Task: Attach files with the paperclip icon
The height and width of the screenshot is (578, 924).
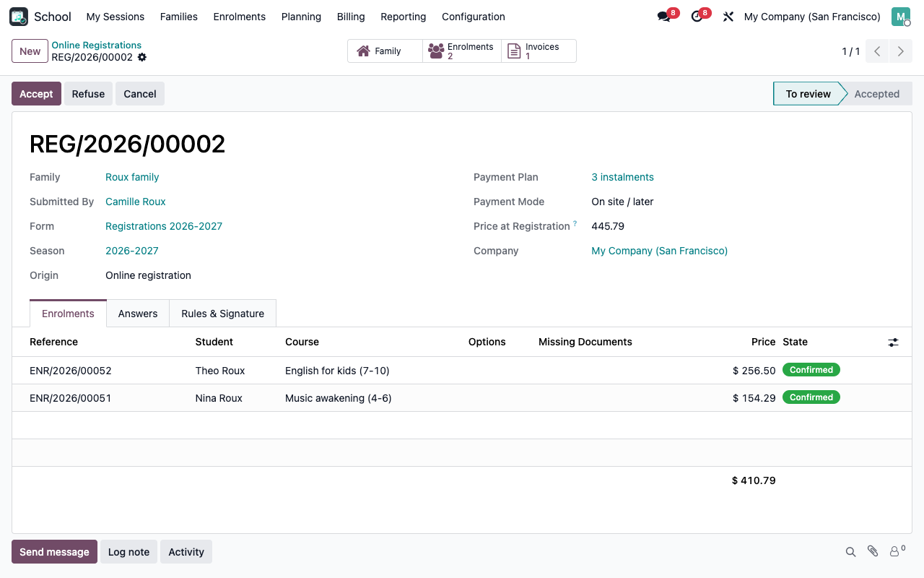Action: 873,551
